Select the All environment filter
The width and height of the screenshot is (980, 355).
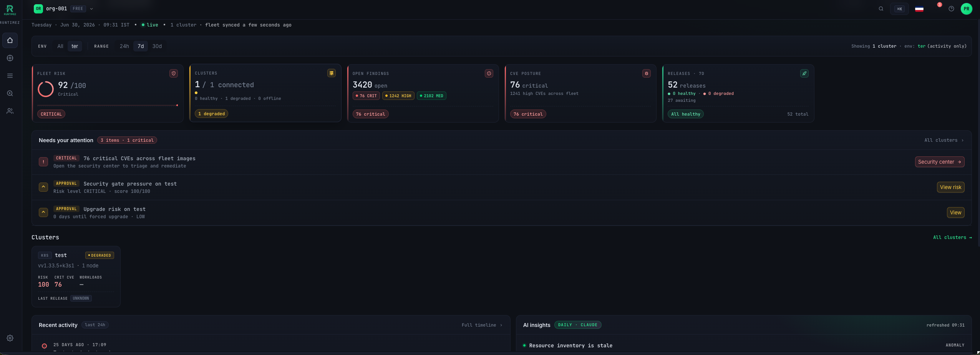60,46
